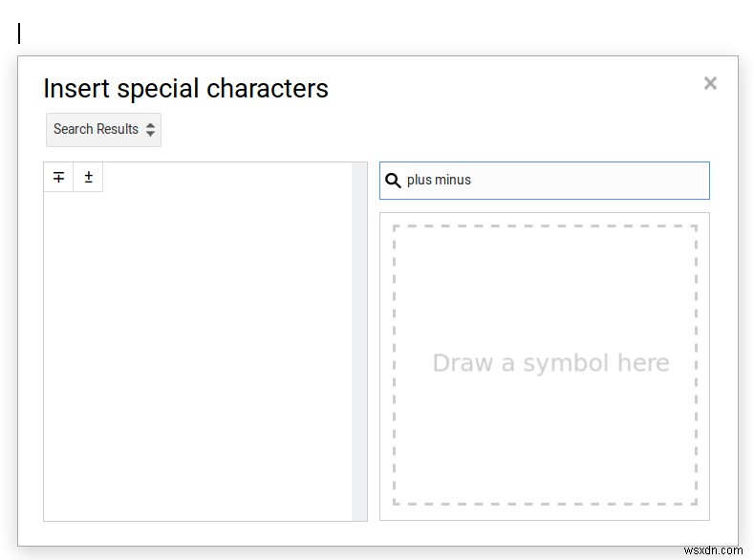
Task: Open the Search Results category dropdown
Action: [103, 130]
